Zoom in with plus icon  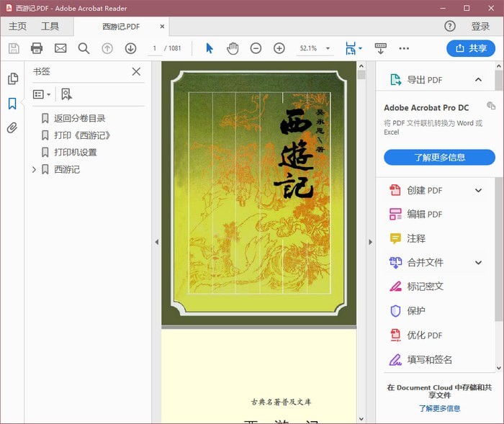coord(279,48)
